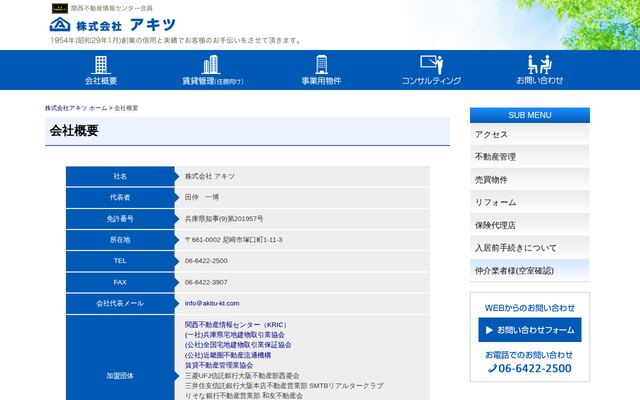Click 株式会社 アキツ company name text
The height and width of the screenshot is (400, 640).
(210, 176)
